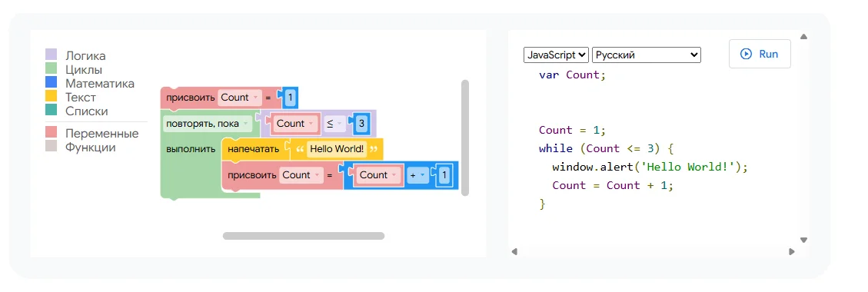Click the lavender Логика color square
This screenshot has width=868, height=292.
[52, 55]
